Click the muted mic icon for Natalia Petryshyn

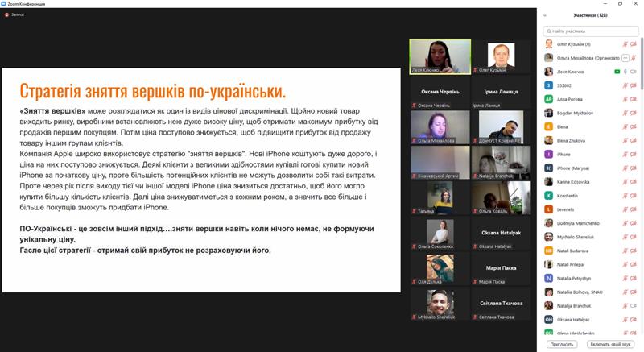625,279
